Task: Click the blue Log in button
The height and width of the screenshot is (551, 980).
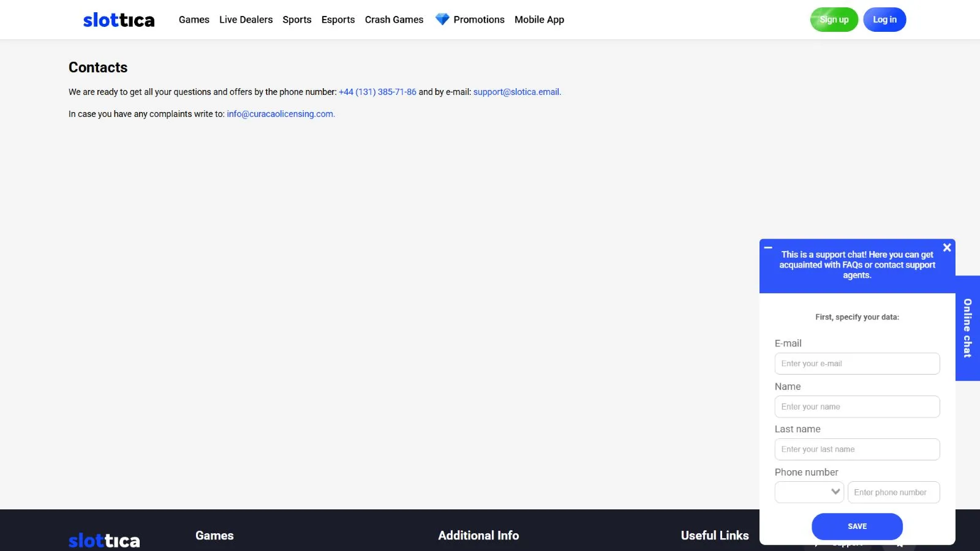Action: coord(884,20)
